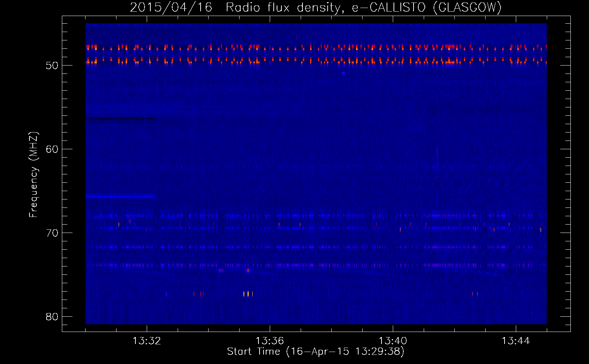Click the 13:36 time tick label

click(270, 341)
